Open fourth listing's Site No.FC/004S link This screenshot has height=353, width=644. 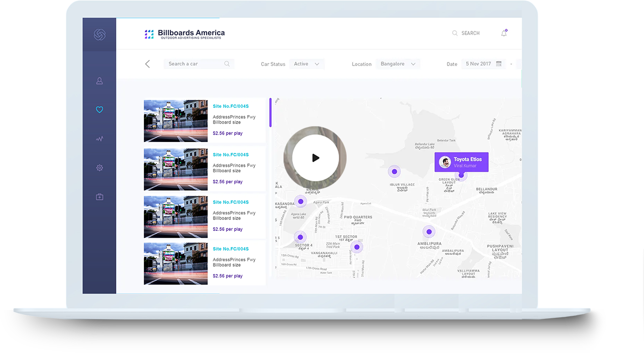[230, 249]
